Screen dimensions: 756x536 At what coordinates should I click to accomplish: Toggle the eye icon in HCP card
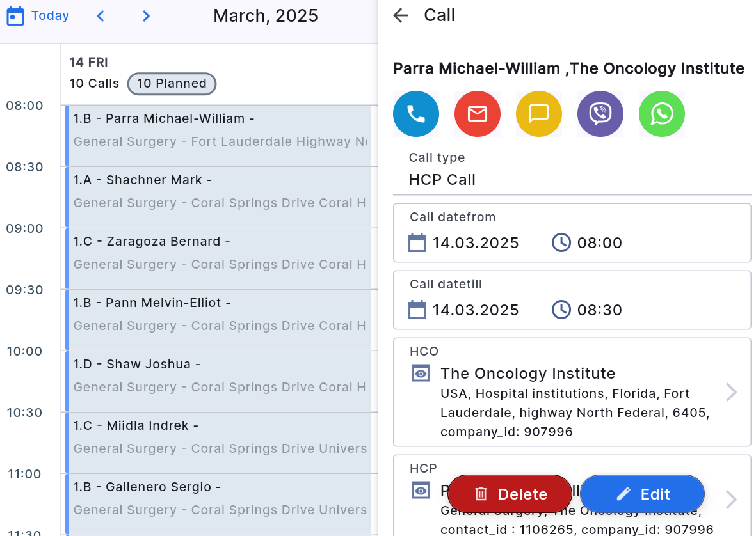tap(421, 491)
